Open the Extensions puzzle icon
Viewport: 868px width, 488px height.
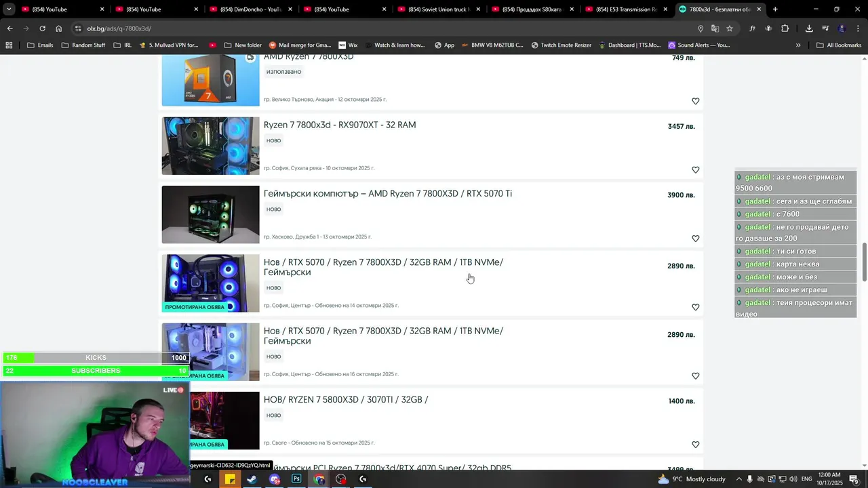pyautogui.click(x=785, y=28)
